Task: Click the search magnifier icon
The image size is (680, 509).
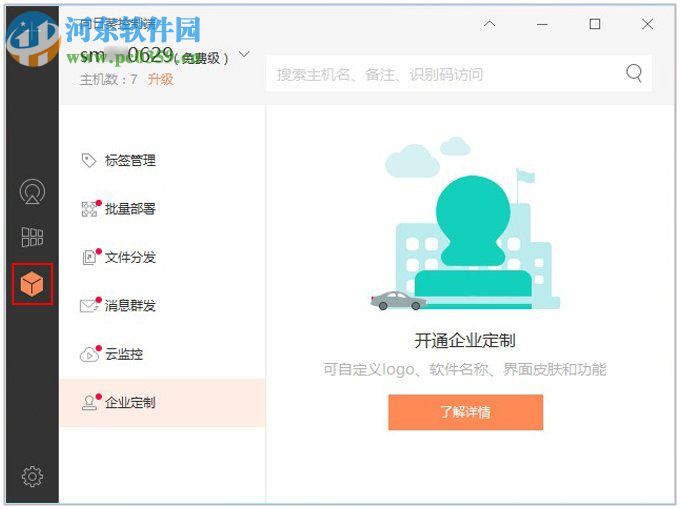Action: 634,73
